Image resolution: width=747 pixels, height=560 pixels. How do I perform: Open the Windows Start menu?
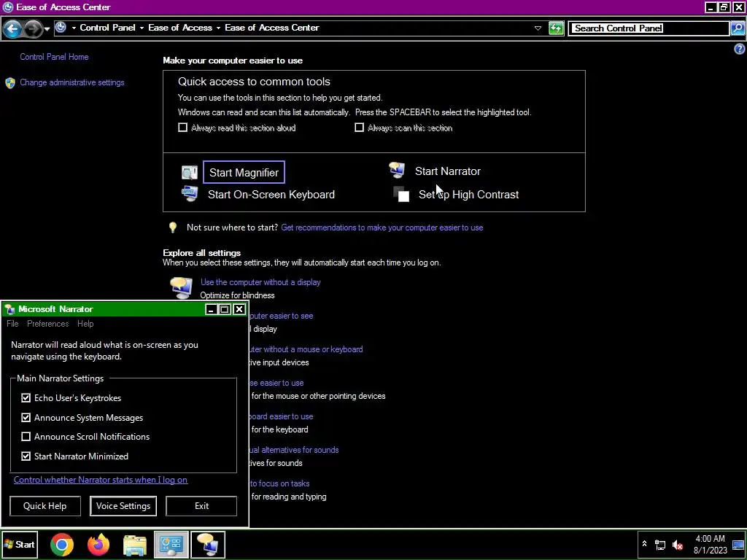coord(19,544)
